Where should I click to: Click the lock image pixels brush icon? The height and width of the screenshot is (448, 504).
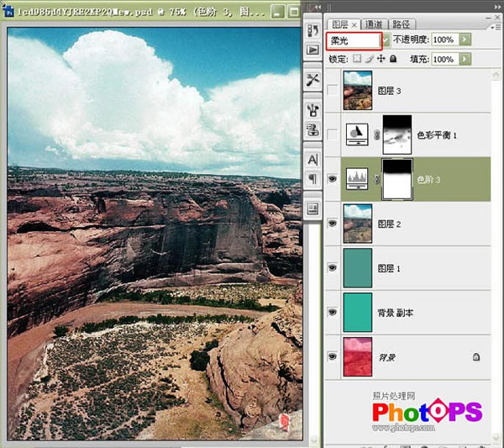[x=370, y=59]
